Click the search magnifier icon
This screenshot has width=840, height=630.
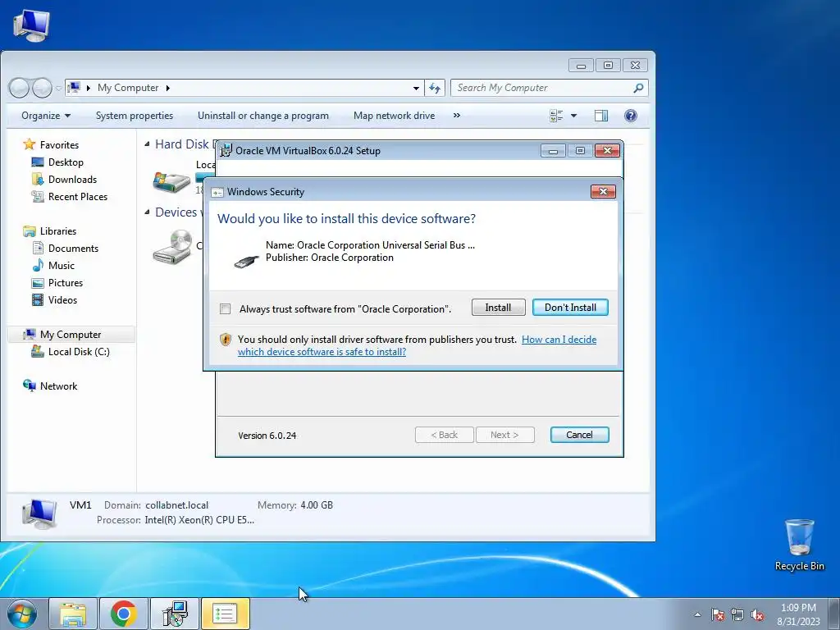pyautogui.click(x=638, y=88)
